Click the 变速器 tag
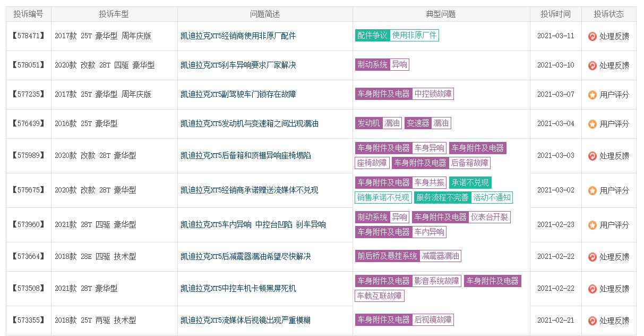Screen dimensions: 644x336 tap(418, 123)
